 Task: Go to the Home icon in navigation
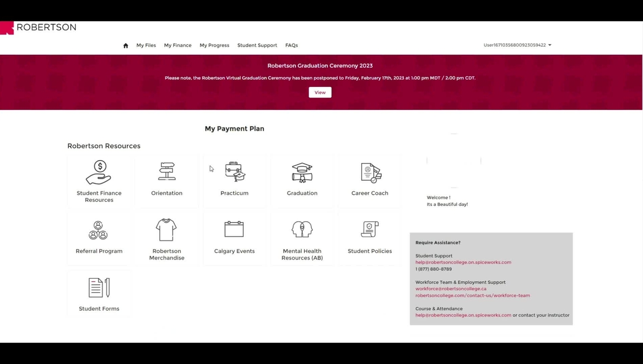126,45
